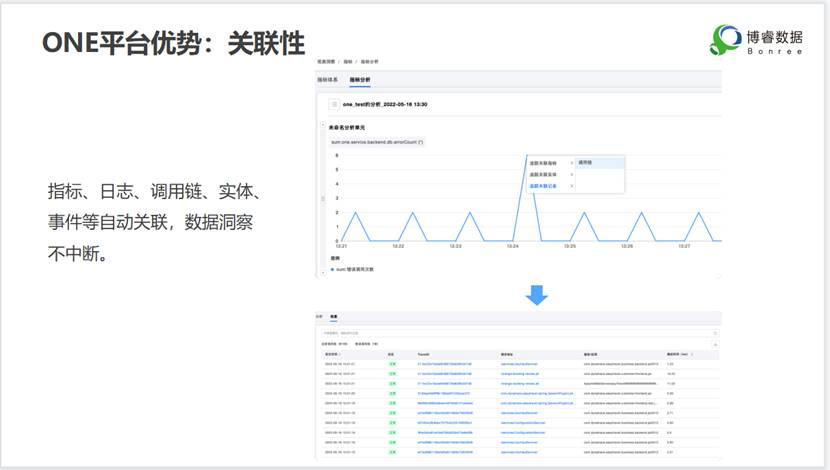Select 调用链 in the submenu
The height and width of the screenshot is (470, 830).
(x=585, y=162)
